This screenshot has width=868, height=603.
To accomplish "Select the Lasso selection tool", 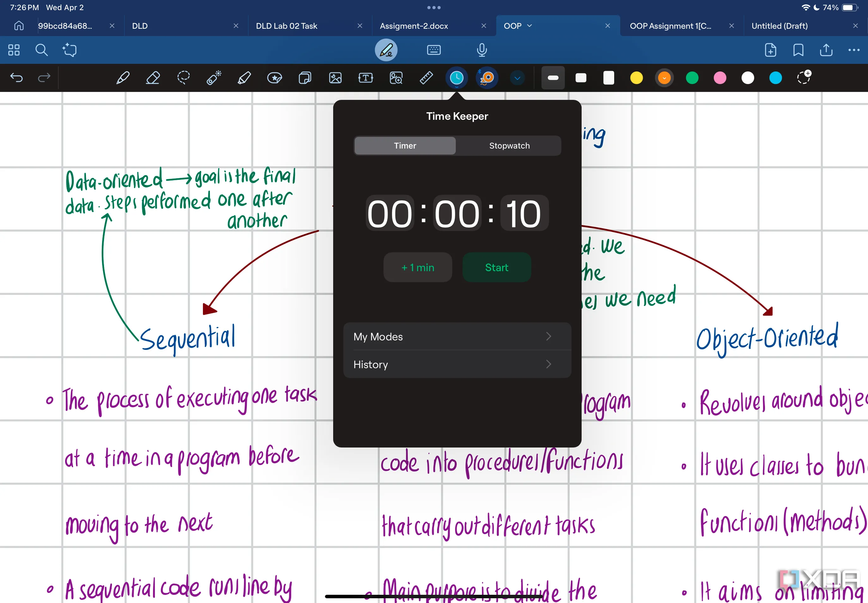I will (x=183, y=78).
